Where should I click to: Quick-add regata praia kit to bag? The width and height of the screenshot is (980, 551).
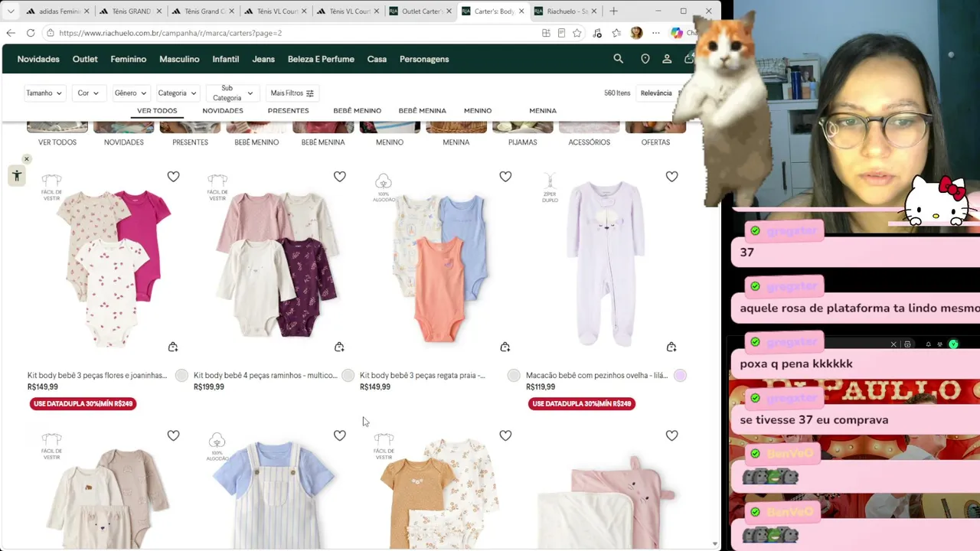(x=505, y=347)
